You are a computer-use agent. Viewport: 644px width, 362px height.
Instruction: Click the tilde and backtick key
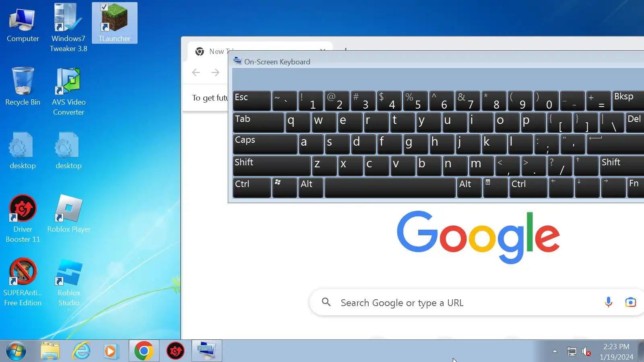[284, 101]
